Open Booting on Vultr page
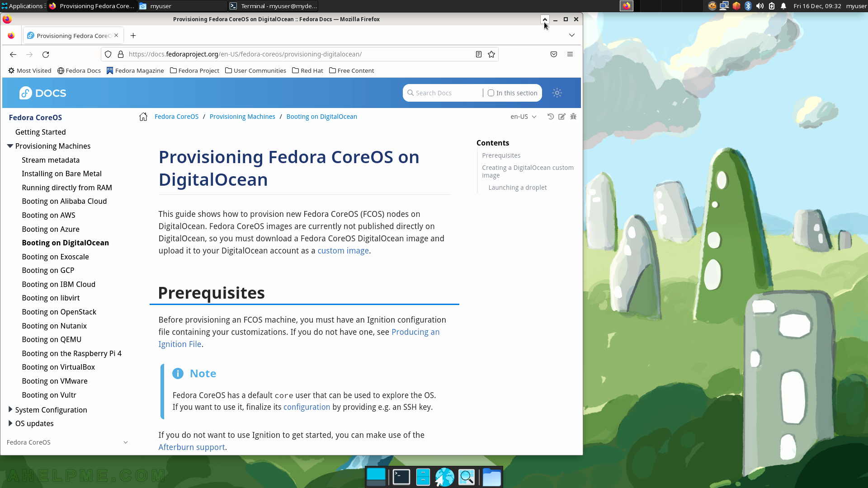Image resolution: width=868 pixels, height=488 pixels. 49,395
